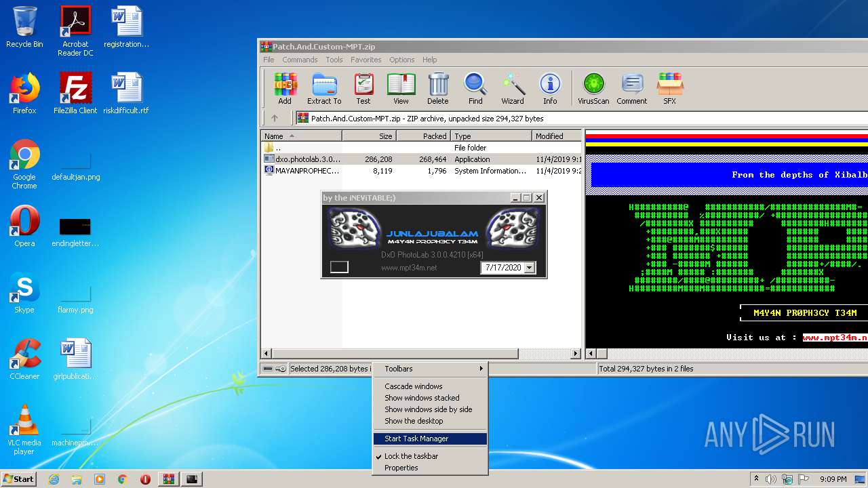Sort list by Packed column header
The height and width of the screenshot is (488, 868).
(423, 136)
